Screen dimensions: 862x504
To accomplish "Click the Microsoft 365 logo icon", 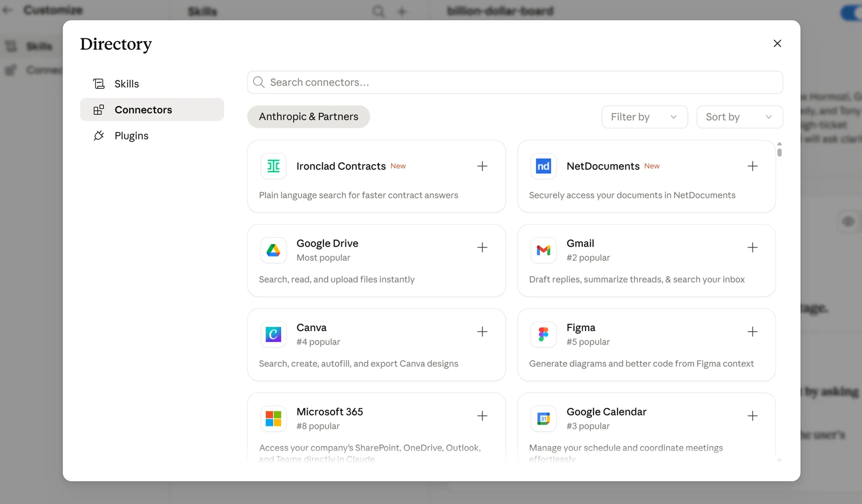I will click(x=274, y=418).
